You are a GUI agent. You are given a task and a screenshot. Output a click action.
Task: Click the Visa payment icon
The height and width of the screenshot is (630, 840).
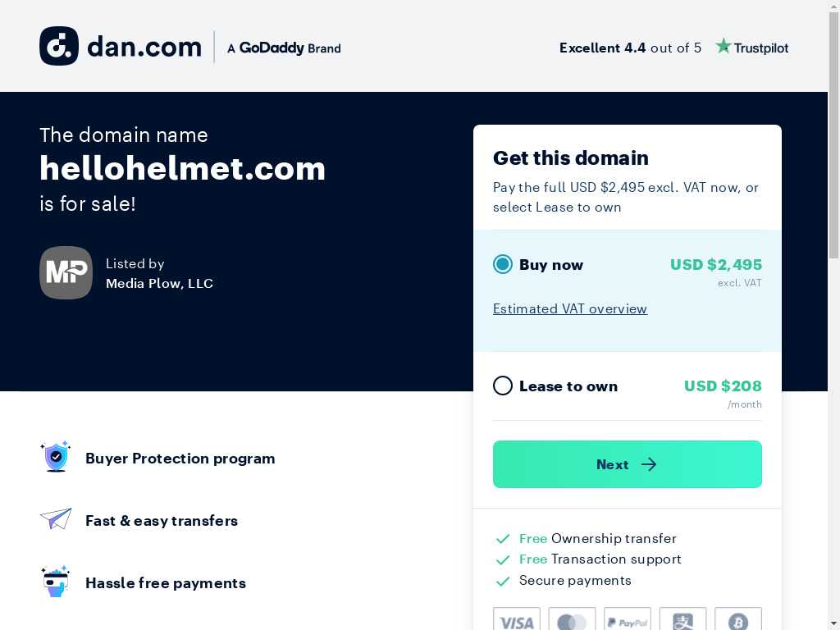tap(517, 620)
